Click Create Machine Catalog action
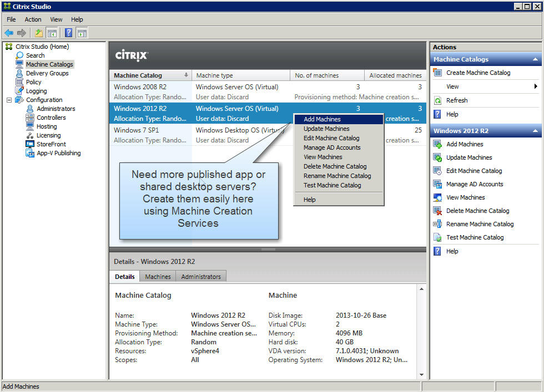Viewport: 544px width, 392px height. tap(478, 73)
